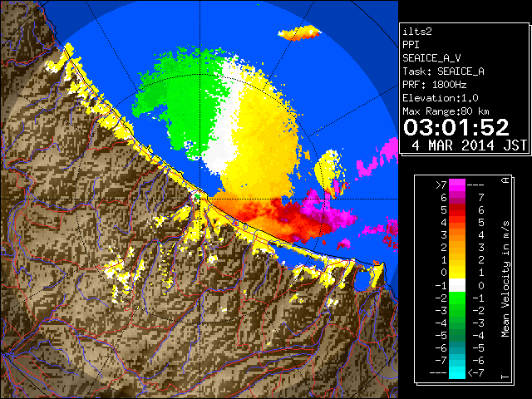Click the "Mean Velocity in m/s" legend title
Viewport: 532px width, 399px height.
(505, 279)
